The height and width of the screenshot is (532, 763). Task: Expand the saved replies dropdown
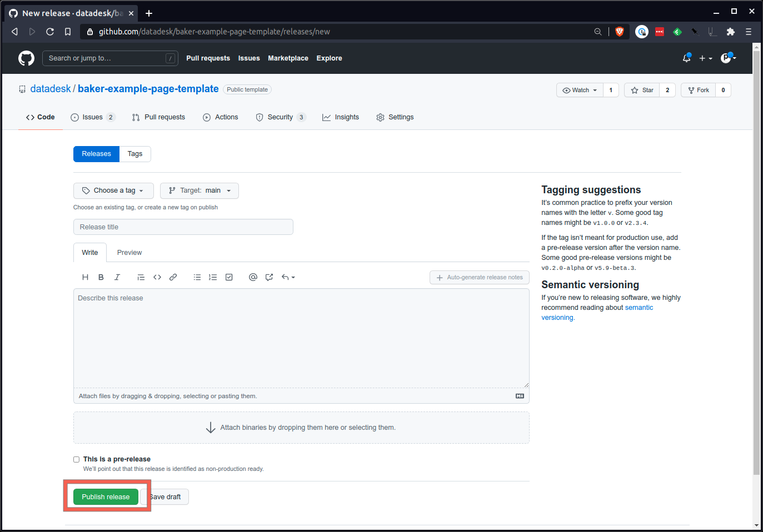tap(288, 277)
